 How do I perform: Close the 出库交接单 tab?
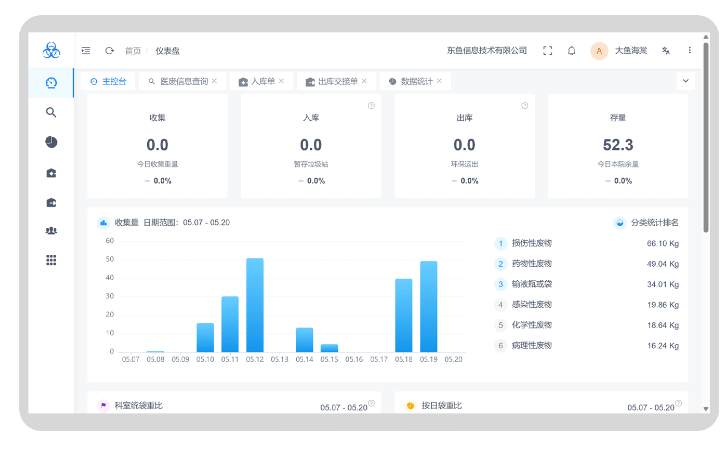[364, 81]
